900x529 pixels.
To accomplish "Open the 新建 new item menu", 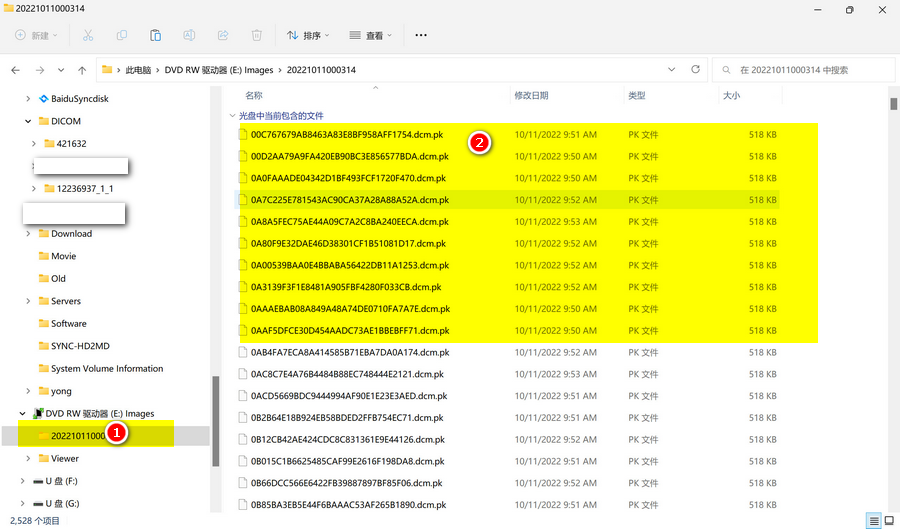I will coord(36,36).
